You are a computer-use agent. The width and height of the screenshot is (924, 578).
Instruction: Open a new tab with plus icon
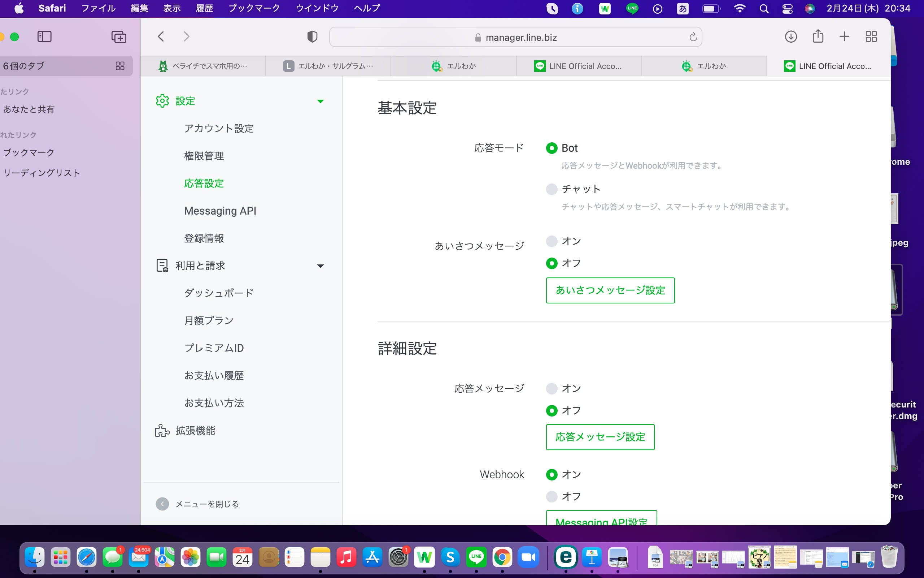click(x=844, y=37)
